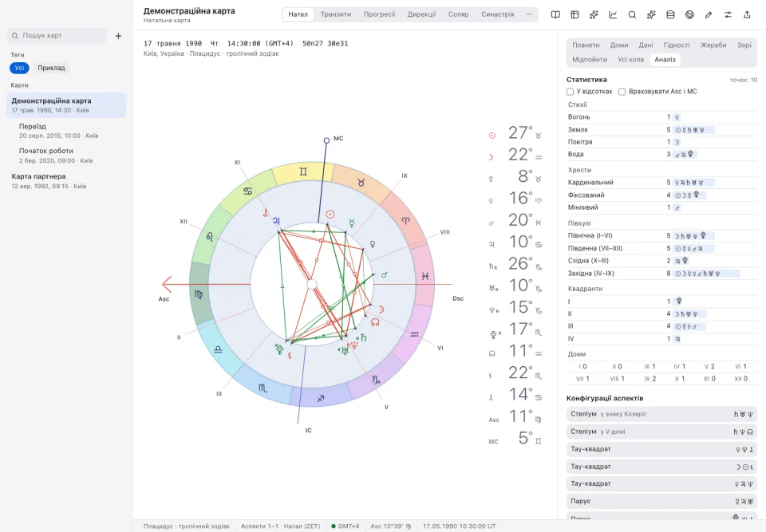Expand 'Стеліум у знаку Козеріг' configuration

661,414
